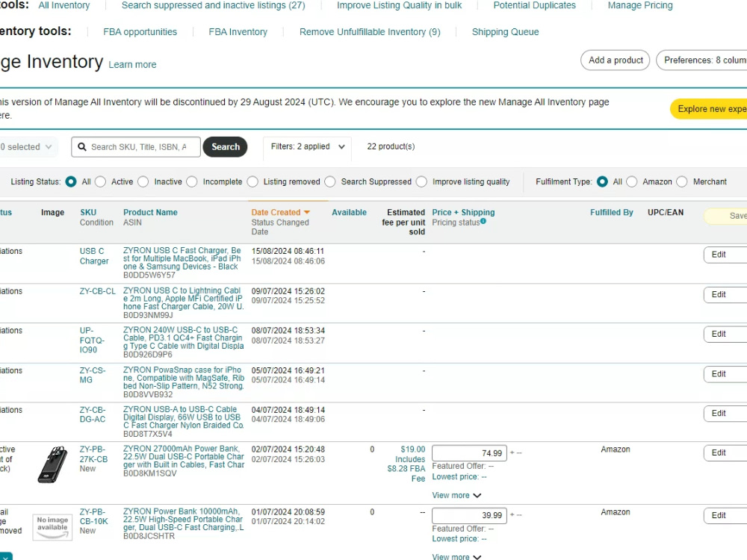Click the 74.99 price input field
Viewport: 747px width, 560px height.
(x=469, y=453)
